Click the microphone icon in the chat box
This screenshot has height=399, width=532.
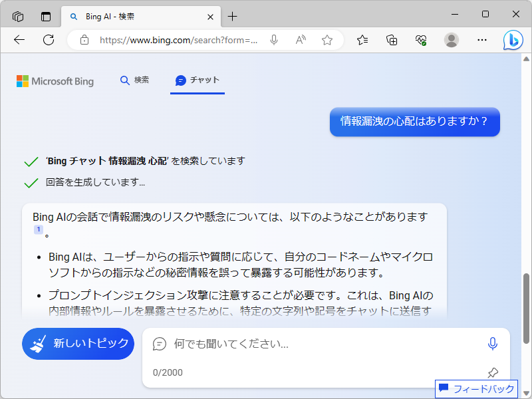pos(492,344)
